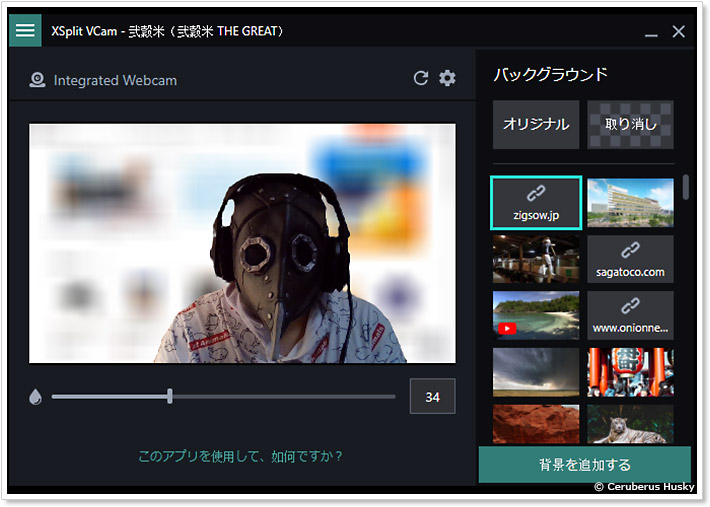Image resolution: width=710 pixels, height=507 pixels.
Task: Select the zigsow.jp link background
Action: pos(536,202)
